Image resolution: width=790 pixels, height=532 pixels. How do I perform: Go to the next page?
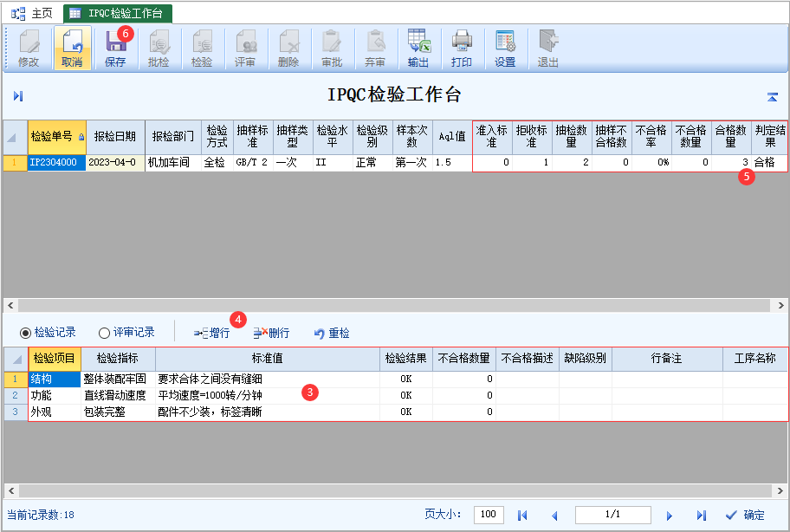[669, 516]
